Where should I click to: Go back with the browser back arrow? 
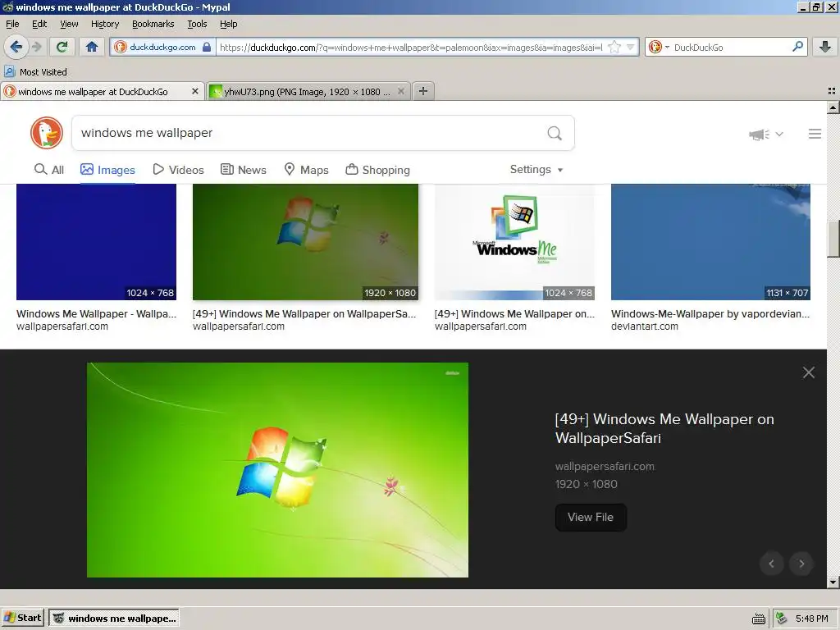point(16,47)
